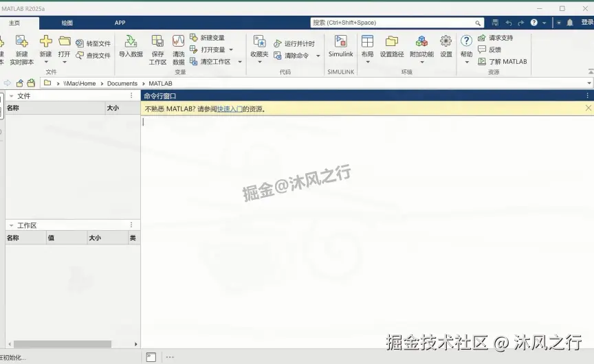Image resolution: width=594 pixels, height=364 pixels.
Task: Switch to the 绘图 tab
Action: 67,23
